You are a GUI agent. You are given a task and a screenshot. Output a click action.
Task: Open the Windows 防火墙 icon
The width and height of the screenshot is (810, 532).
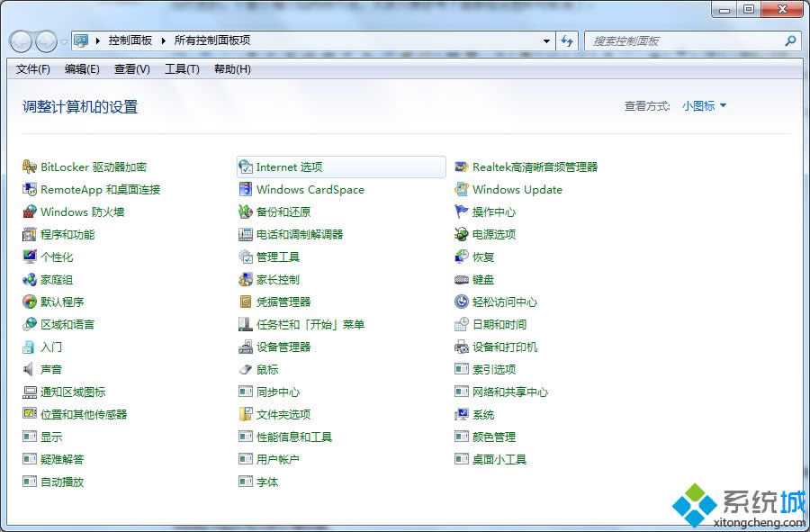(30, 212)
